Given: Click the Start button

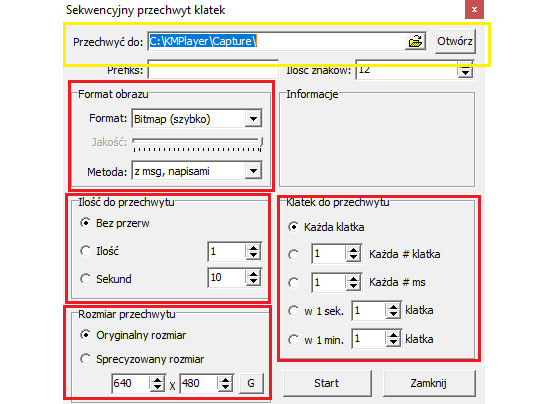Looking at the screenshot, I should (327, 383).
